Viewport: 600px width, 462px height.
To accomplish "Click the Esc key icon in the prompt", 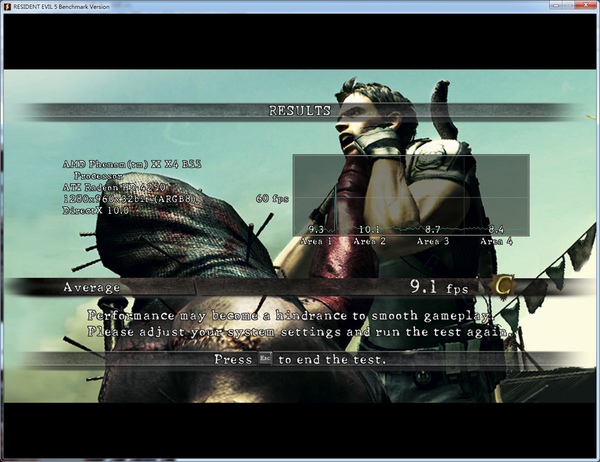I will [265, 359].
